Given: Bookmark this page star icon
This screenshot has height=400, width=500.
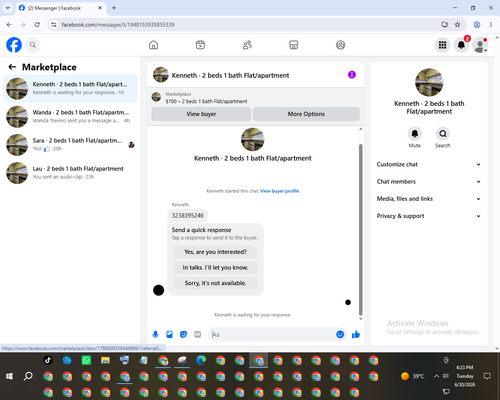Looking at the screenshot, I should pyautogui.click(x=457, y=25).
